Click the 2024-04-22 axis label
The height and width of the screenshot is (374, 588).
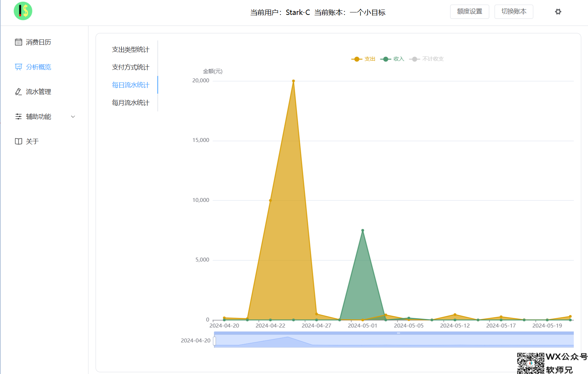click(270, 326)
